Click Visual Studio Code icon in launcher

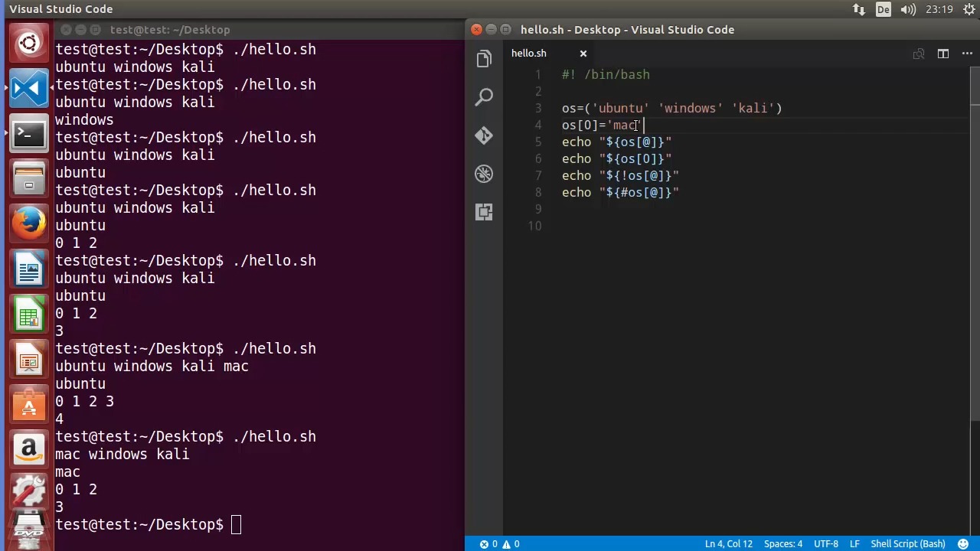tap(29, 89)
